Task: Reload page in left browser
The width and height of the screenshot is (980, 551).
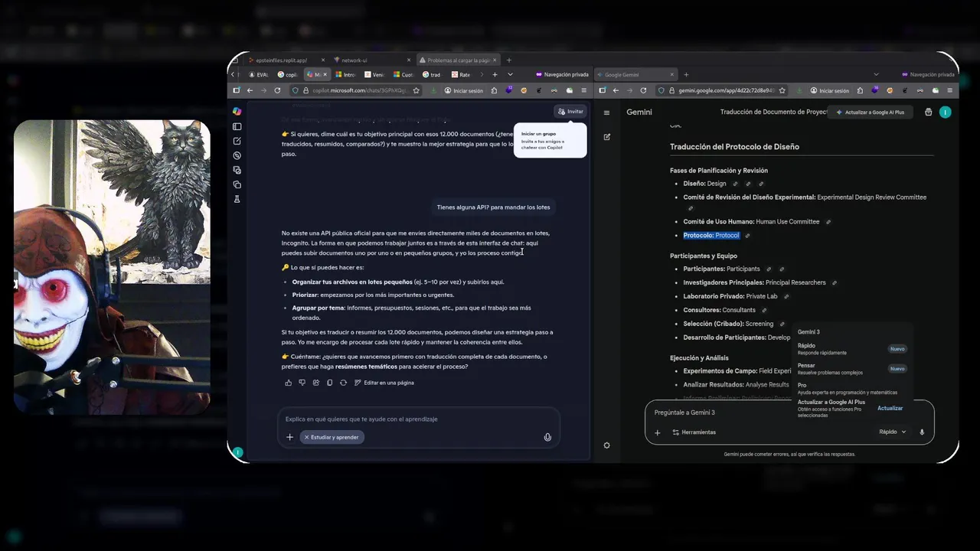Action: [x=278, y=90]
